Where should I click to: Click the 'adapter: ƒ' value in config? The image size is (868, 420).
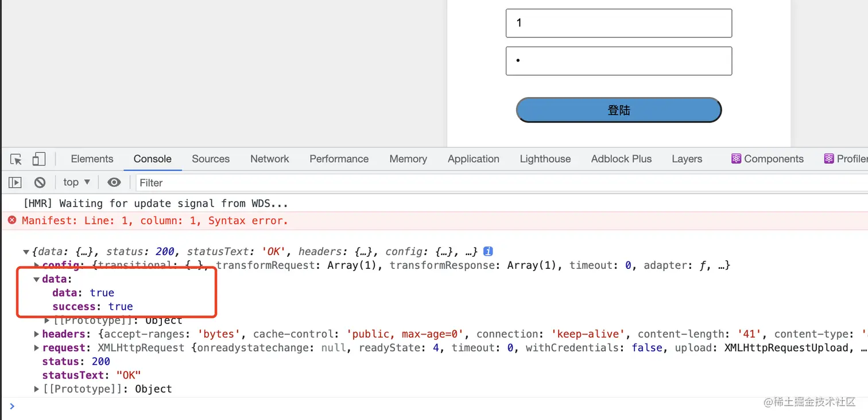(676, 265)
